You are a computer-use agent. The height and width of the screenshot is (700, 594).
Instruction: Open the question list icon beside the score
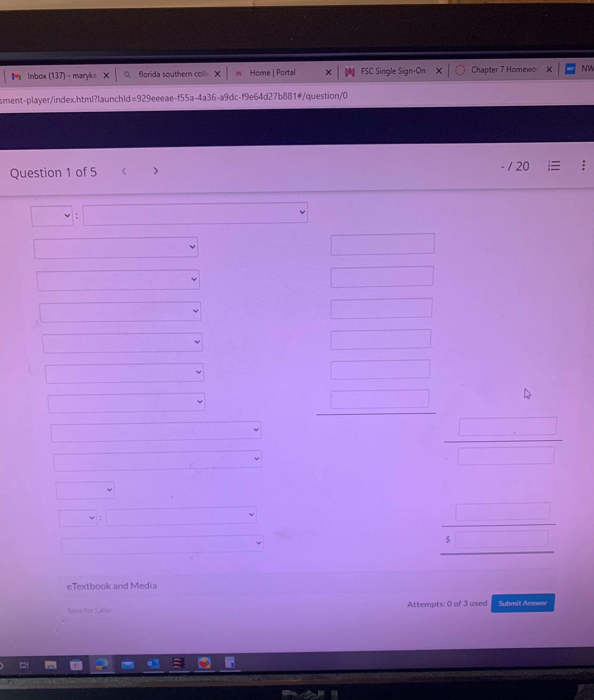554,166
